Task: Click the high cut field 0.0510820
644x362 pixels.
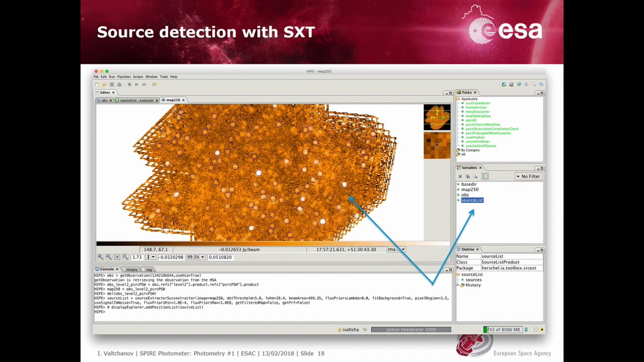Action: coord(219,257)
